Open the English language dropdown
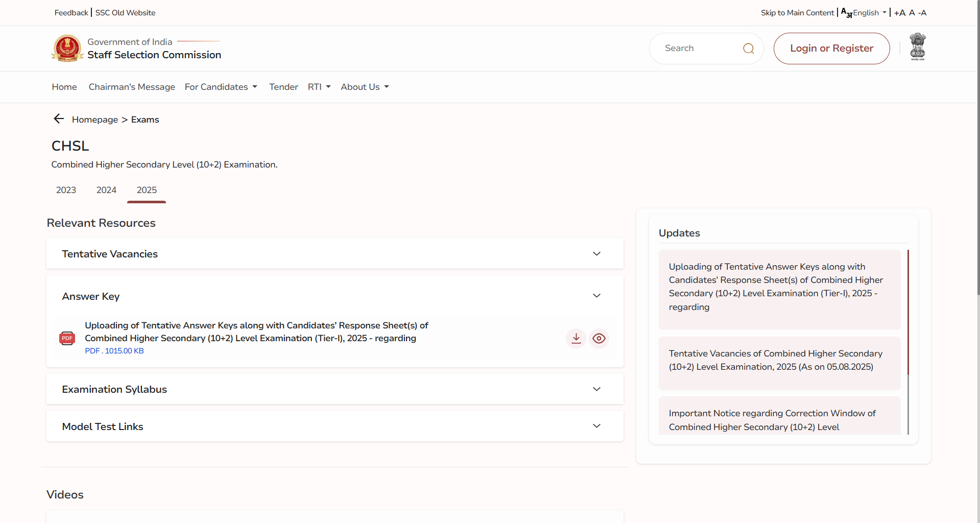 coord(868,13)
